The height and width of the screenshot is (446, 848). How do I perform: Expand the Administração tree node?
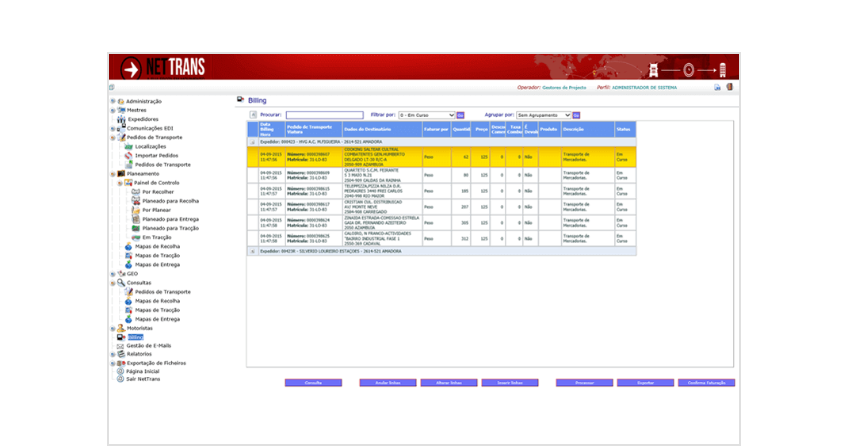[113, 101]
